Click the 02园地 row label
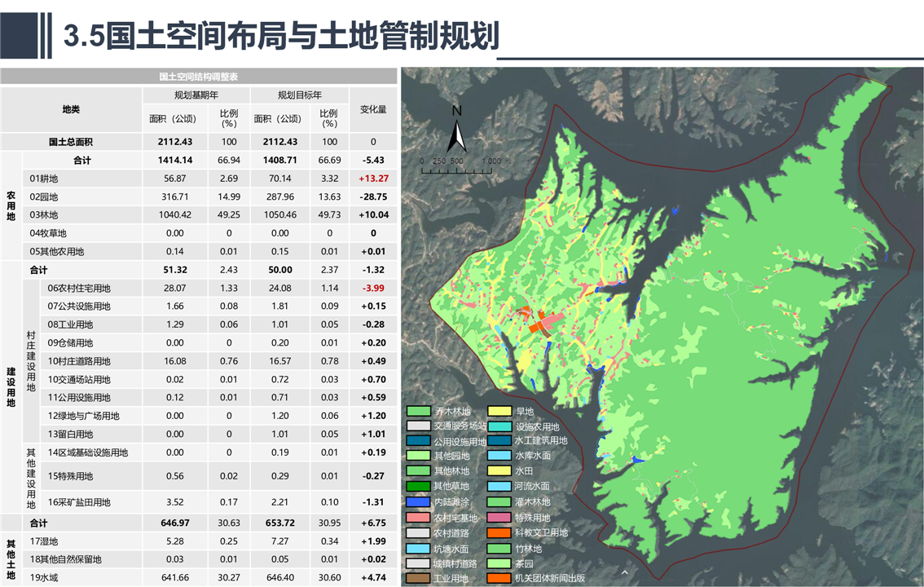The width and height of the screenshot is (924, 587). click(x=44, y=196)
